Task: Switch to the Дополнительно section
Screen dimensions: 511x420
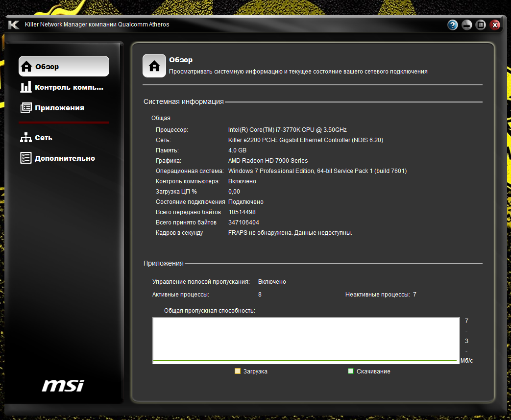Action: tap(64, 158)
